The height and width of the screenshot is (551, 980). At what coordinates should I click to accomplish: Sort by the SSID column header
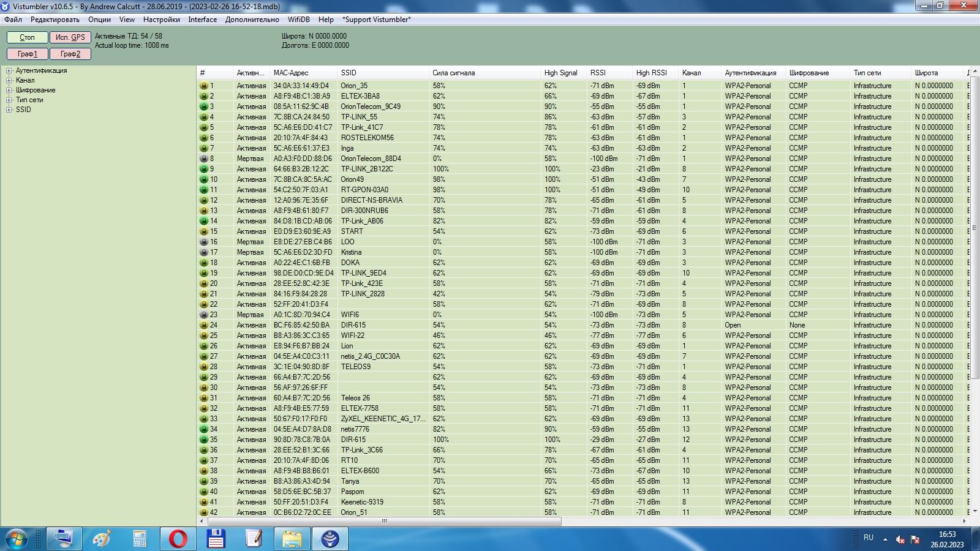coord(383,73)
